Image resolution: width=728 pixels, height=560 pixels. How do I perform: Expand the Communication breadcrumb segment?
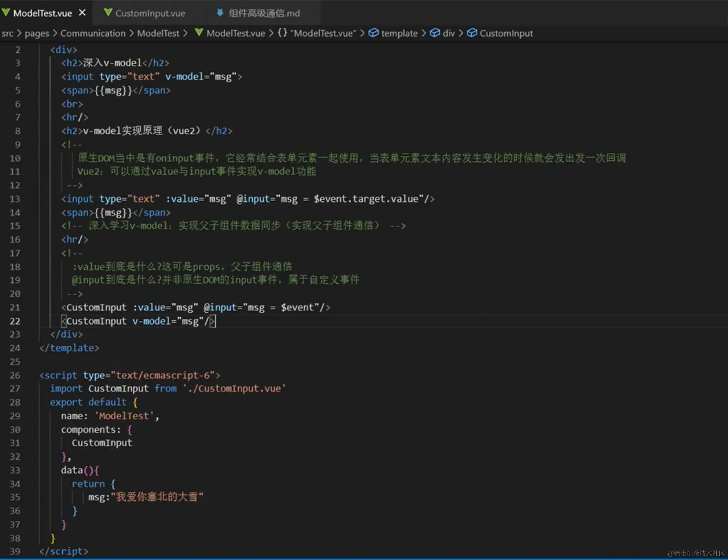[x=93, y=33]
